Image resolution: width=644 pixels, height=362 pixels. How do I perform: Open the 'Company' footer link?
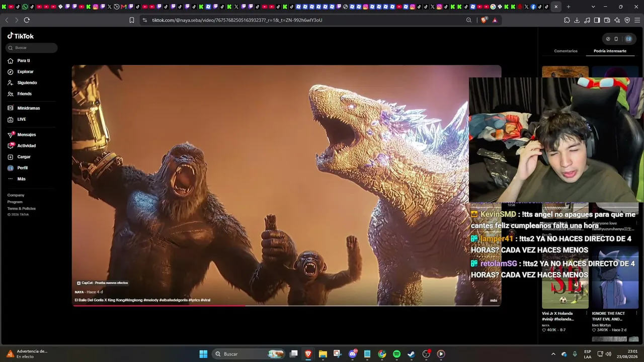click(16, 195)
